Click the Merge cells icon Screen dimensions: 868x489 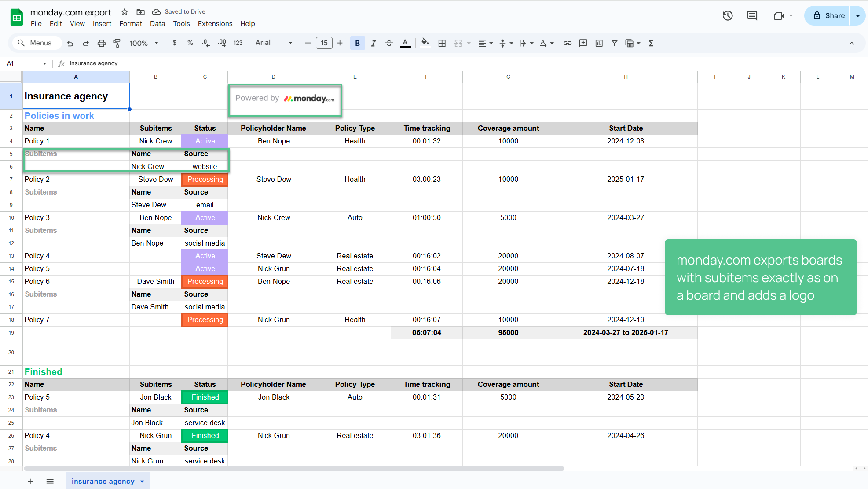(x=458, y=43)
